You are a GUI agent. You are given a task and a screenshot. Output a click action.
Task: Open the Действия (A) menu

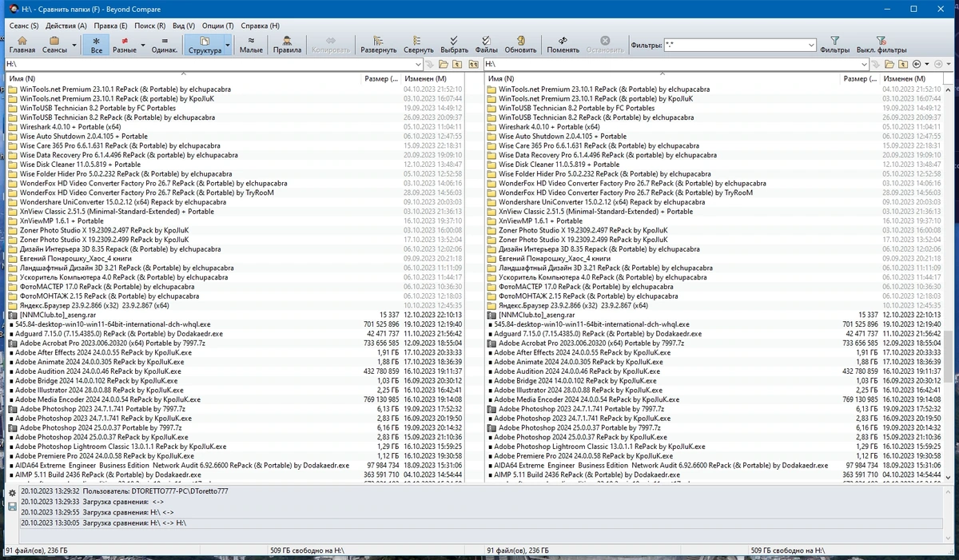(66, 26)
